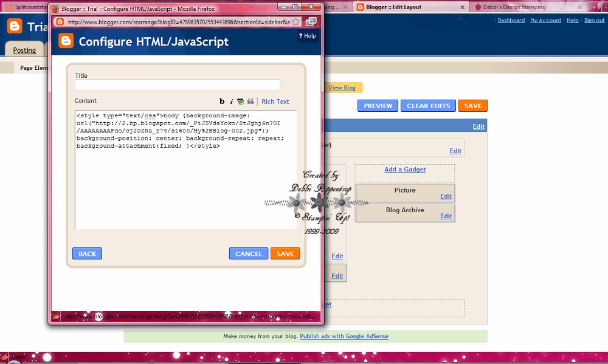The height and width of the screenshot is (364, 608).
Task: Insert blockquote with quote icon
Action: pyautogui.click(x=250, y=101)
